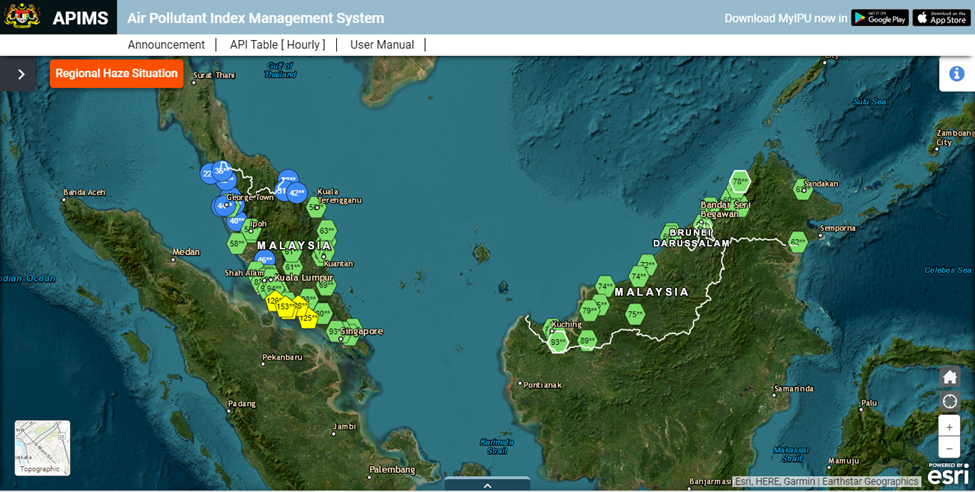Click the Home default extent button

(949, 377)
